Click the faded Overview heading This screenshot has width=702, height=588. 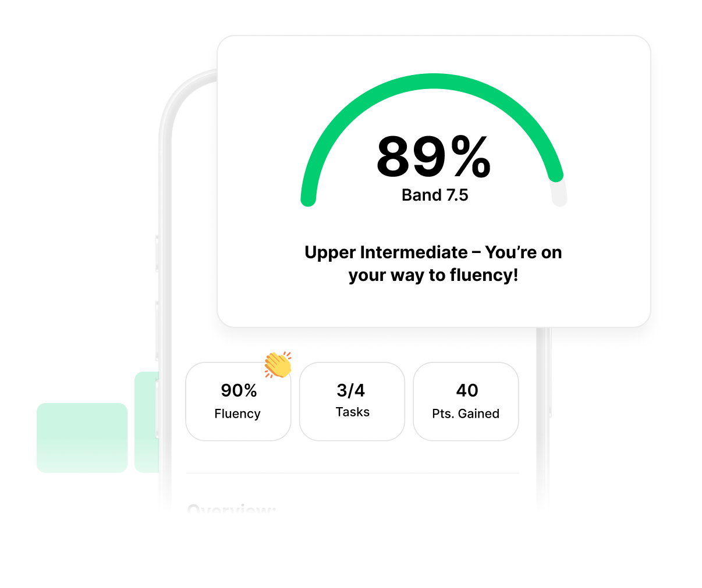pos(231,510)
